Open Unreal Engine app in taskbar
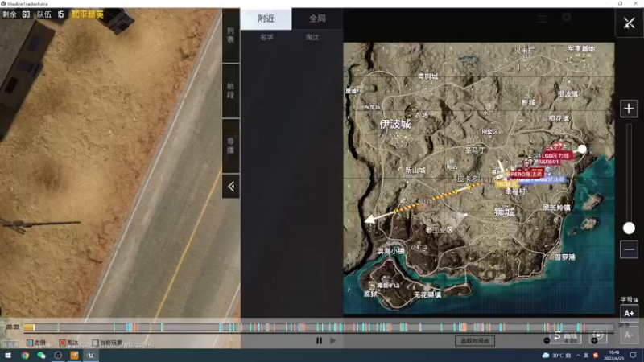The image size is (644, 362). click(x=91, y=355)
